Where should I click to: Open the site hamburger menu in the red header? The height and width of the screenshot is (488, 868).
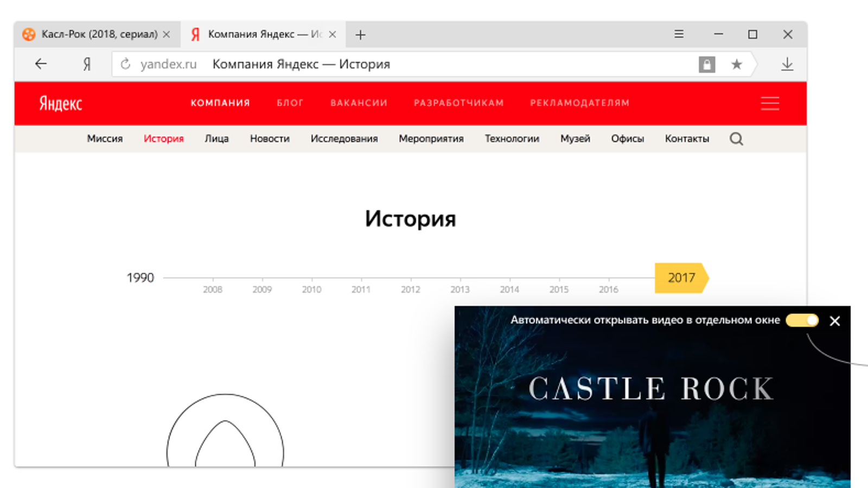click(770, 103)
